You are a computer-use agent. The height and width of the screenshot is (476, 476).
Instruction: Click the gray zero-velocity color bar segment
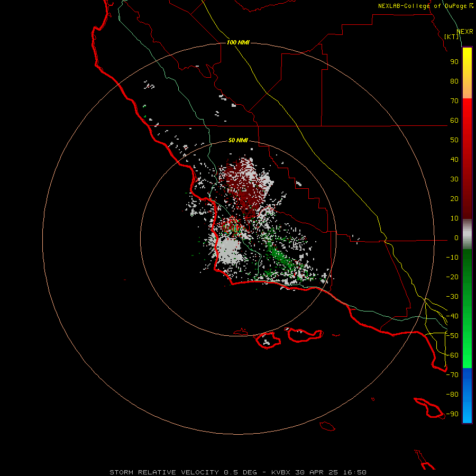pos(467,234)
